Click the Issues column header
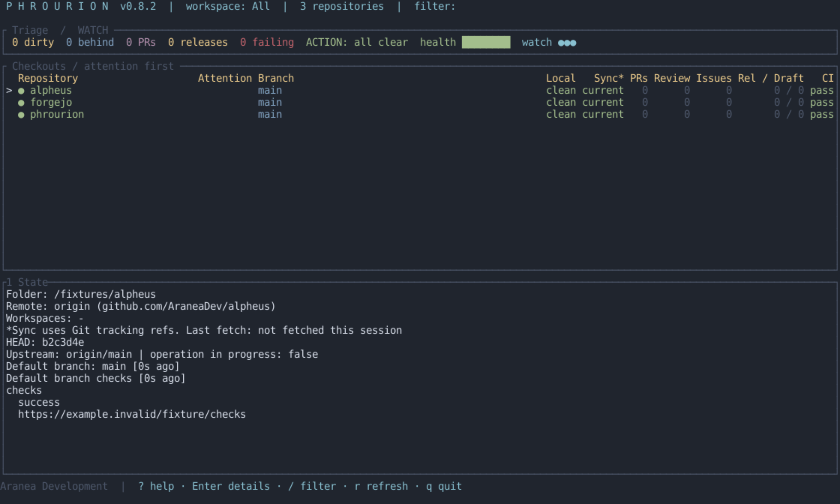Screen dimensions: 840x504 [713, 78]
